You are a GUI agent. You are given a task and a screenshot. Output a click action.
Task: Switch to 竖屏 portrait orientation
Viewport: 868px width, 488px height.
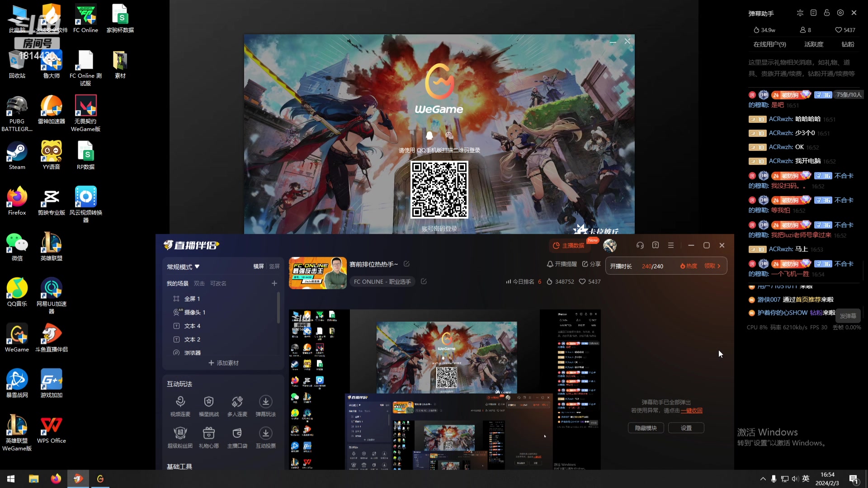tap(274, 267)
